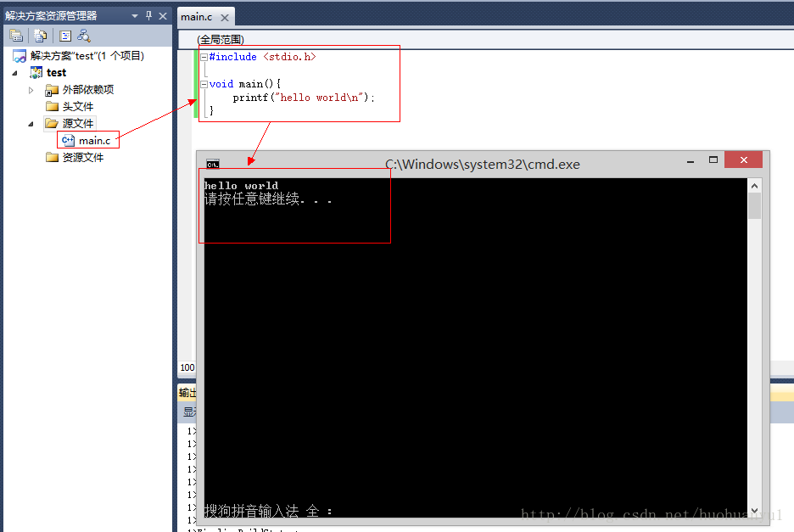
Task: Open main.c in the solution tree
Action: [x=87, y=140]
